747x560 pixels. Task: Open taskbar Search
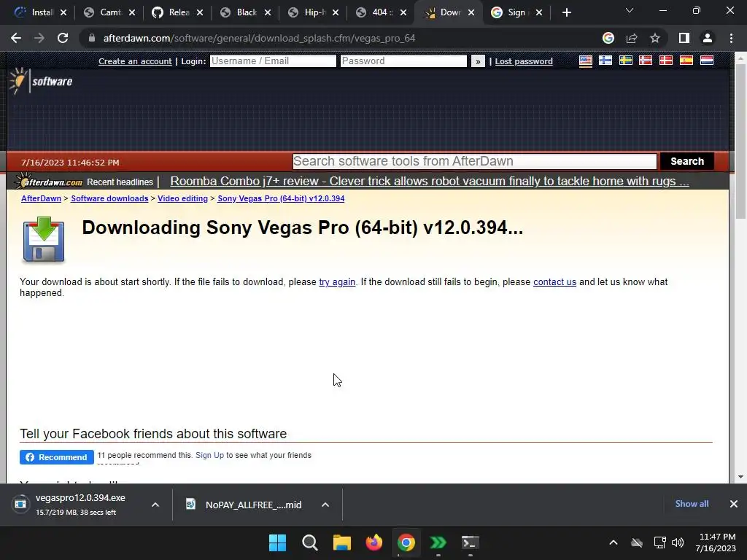[309, 542]
